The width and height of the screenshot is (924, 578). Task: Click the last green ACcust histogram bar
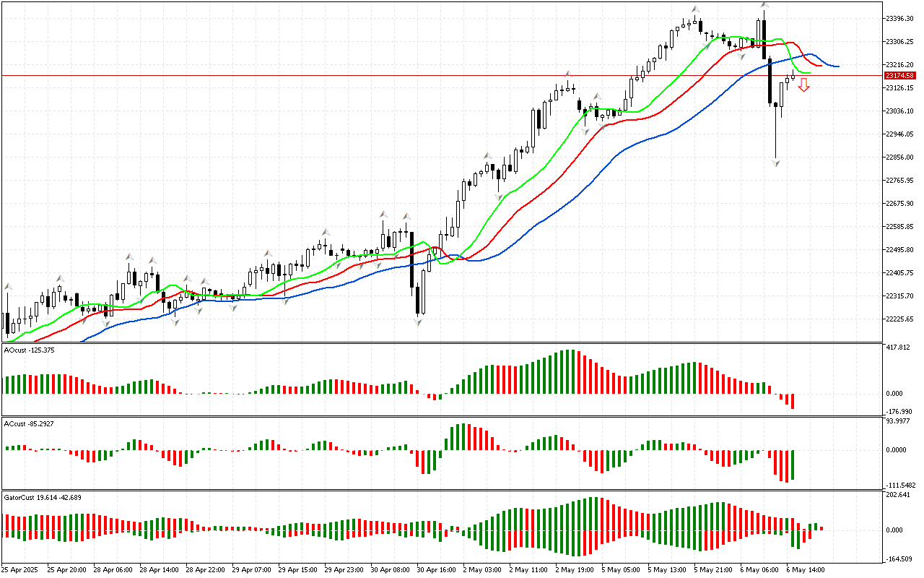[x=793, y=465]
